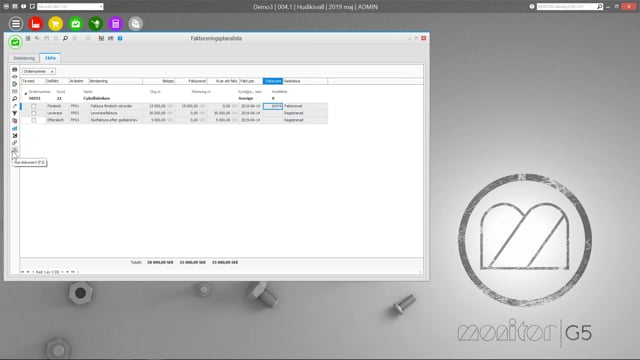Click the help question icon near top search
The image size is (640, 360).
coord(532,7)
